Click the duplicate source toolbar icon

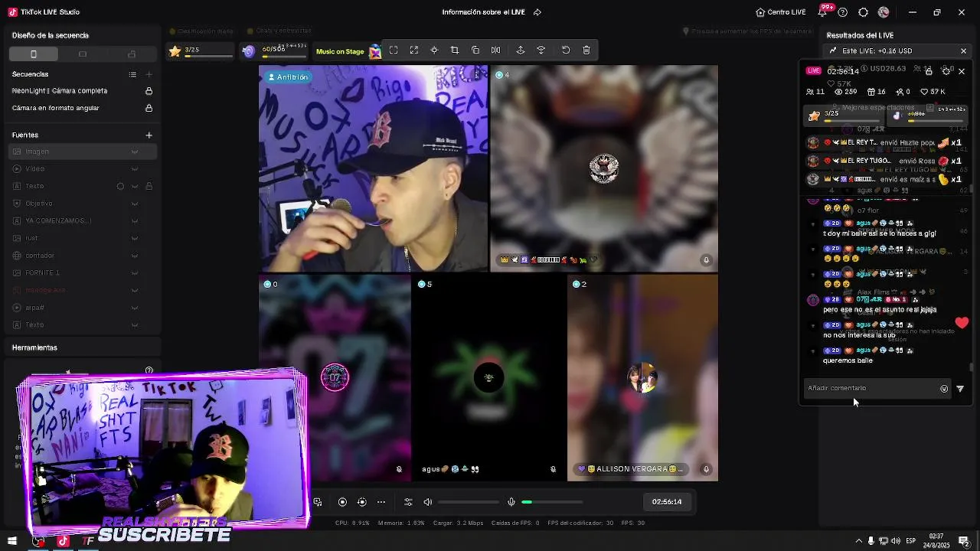475,51
